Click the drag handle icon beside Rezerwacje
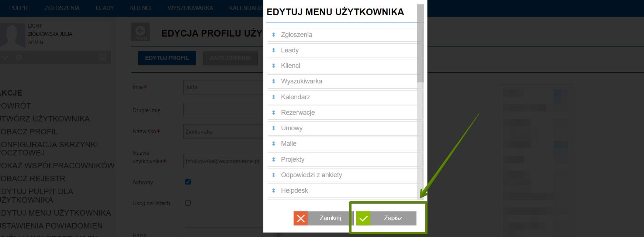The image size is (644, 237). [274, 113]
